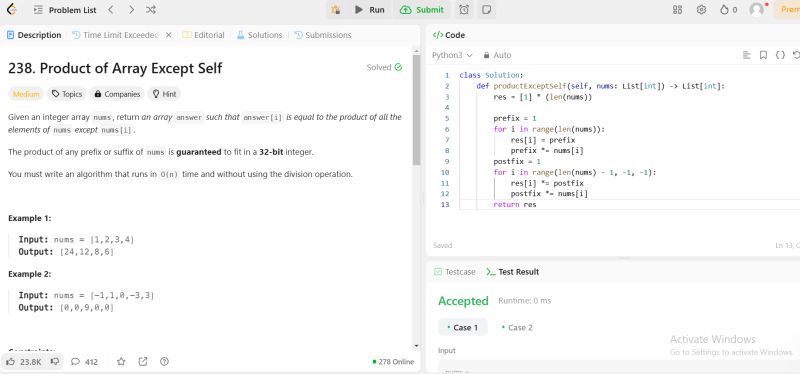800x374 pixels.
Task: Run the code with Run button
Action: pyautogui.click(x=370, y=10)
